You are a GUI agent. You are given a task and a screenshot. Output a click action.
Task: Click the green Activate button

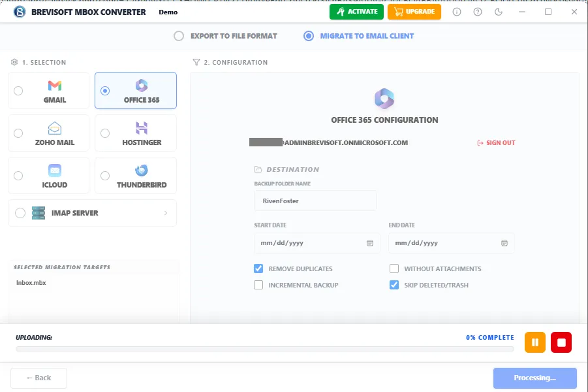pos(356,12)
